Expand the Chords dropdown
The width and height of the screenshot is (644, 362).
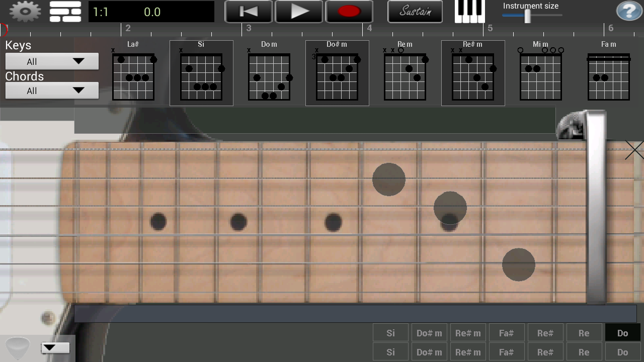click(x=52, y=91)
